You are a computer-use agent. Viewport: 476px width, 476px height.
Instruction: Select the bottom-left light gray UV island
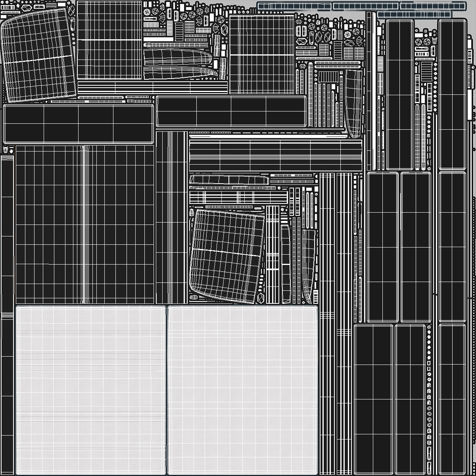[90, 390]
